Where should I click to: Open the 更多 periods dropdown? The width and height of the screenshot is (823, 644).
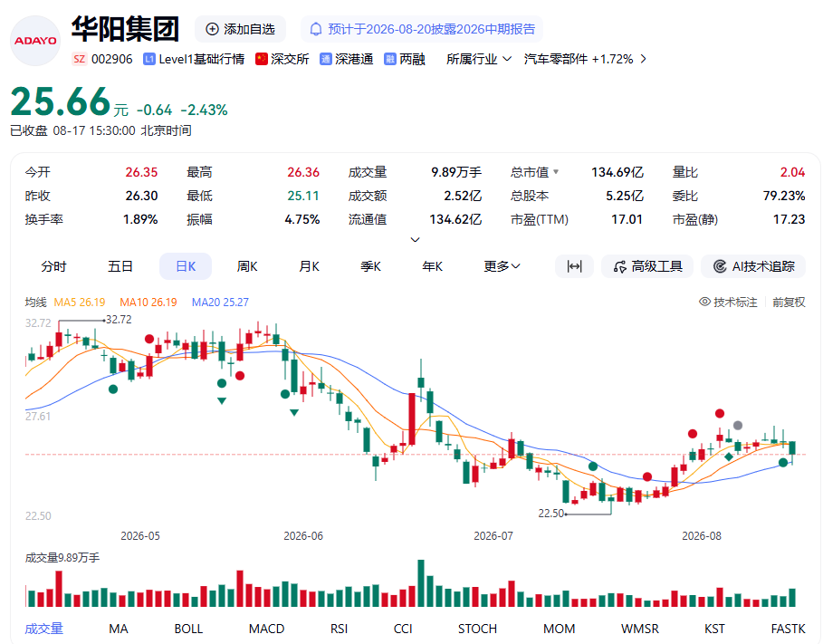[x=502, y=266]
